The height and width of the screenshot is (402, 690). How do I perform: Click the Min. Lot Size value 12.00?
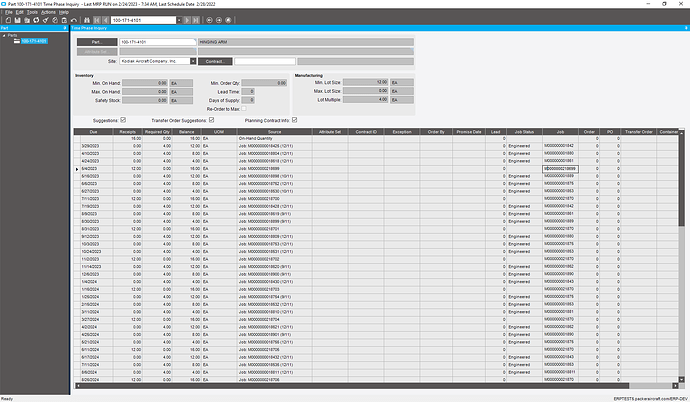click(x=366, y=82)
